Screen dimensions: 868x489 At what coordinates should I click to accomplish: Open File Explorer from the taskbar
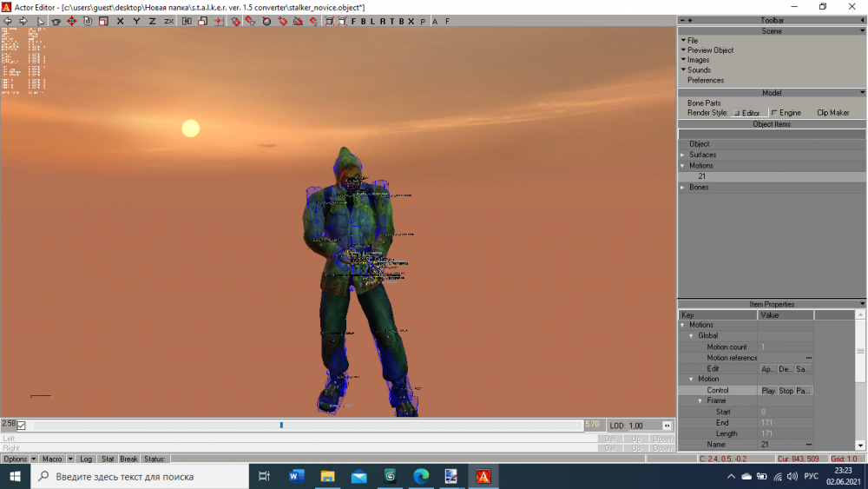point(328,476)
